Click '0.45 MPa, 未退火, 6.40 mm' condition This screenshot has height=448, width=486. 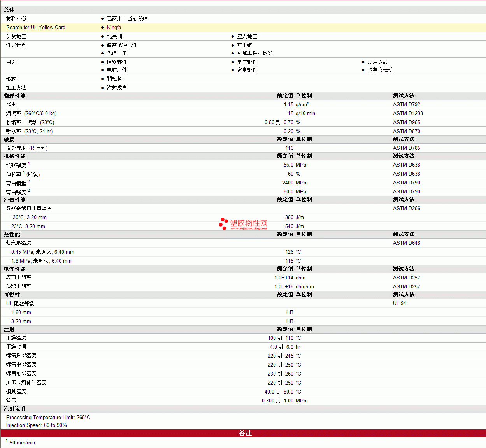(x=43, y=252)
